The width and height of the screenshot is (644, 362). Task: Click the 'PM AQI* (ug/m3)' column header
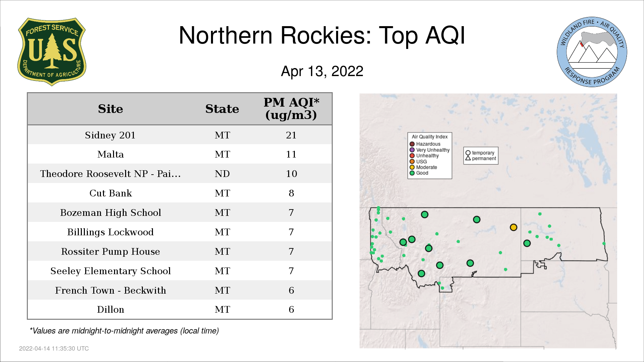pos(291,109)
